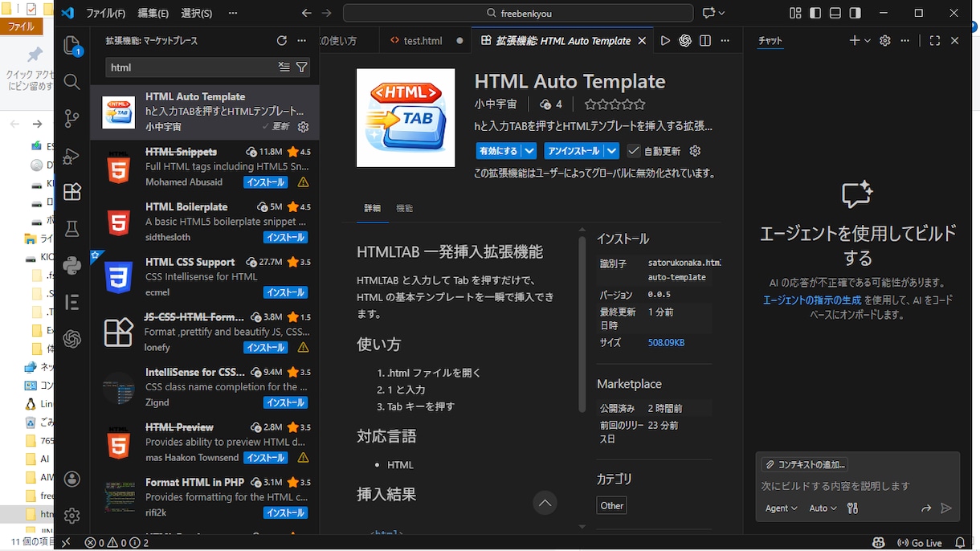The width and height of the screenshot is (980, 551).
Task: Select 詳細 tab in extension page
Action: point(373,208)
